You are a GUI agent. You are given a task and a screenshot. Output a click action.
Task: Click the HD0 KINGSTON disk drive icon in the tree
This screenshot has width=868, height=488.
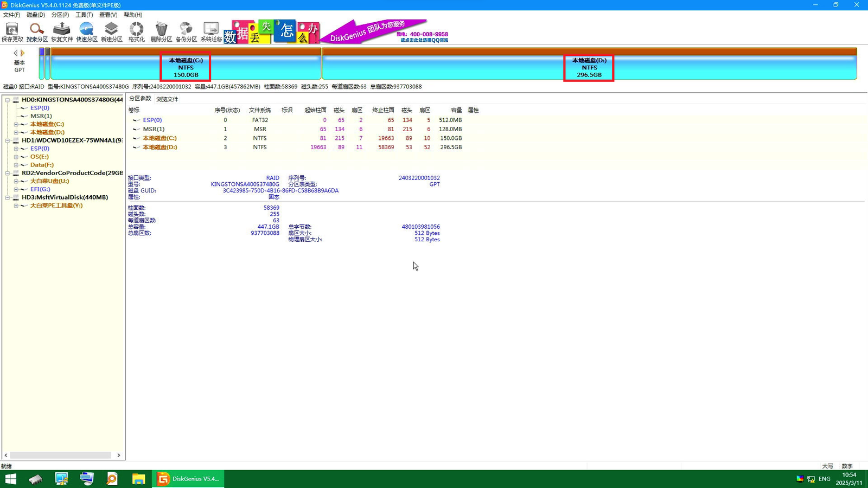(x=16, y=100)
